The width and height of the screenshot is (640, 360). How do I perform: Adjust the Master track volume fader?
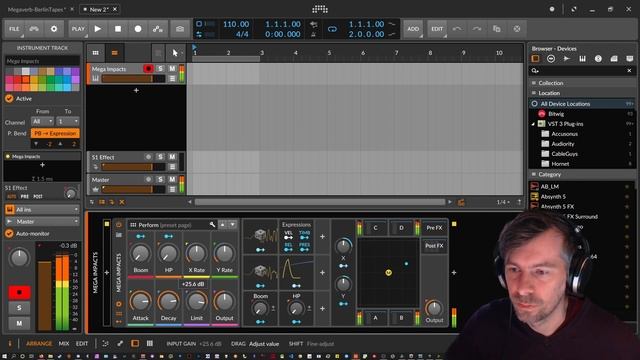pyautogui.click(x=133, y=189)
